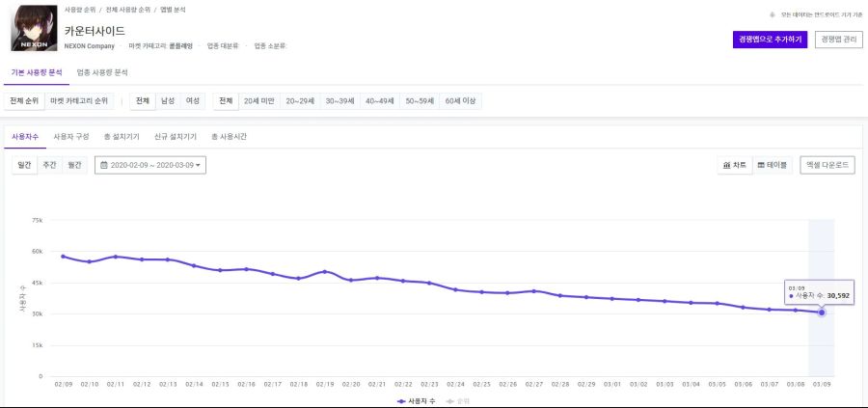Click the 75k y-axis label

coord(37,220)
